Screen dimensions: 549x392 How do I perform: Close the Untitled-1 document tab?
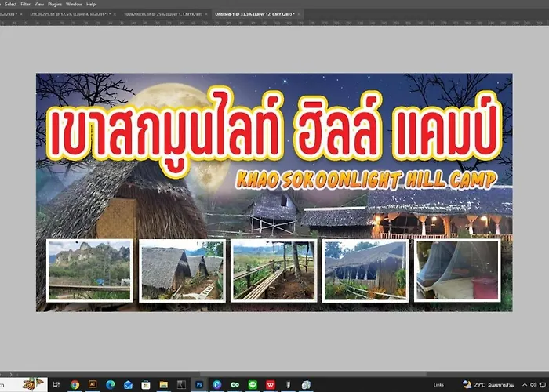299,14
